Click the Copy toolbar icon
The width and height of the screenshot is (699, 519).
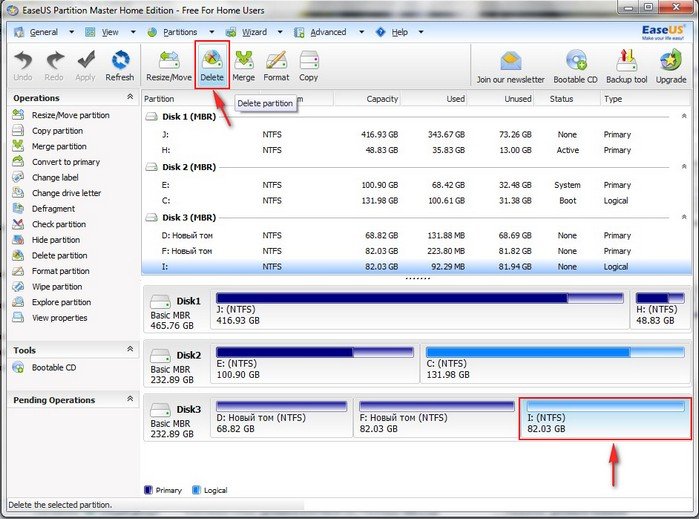[308, 65]
